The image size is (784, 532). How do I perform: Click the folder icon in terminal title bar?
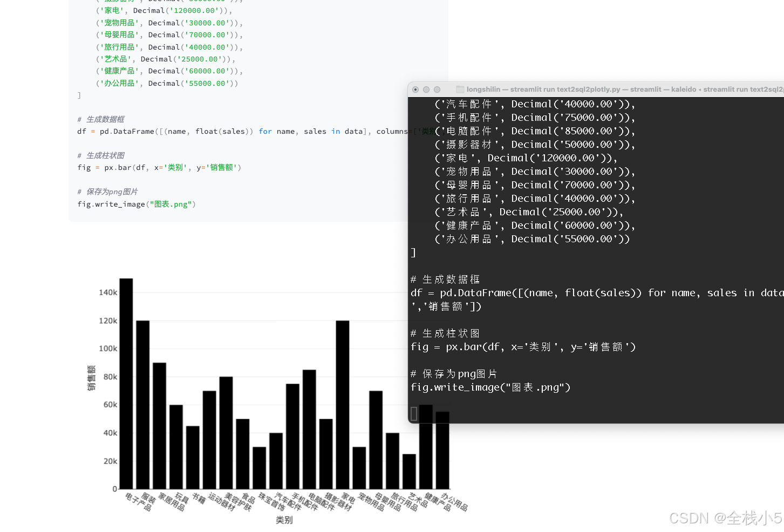pos(460,90)
